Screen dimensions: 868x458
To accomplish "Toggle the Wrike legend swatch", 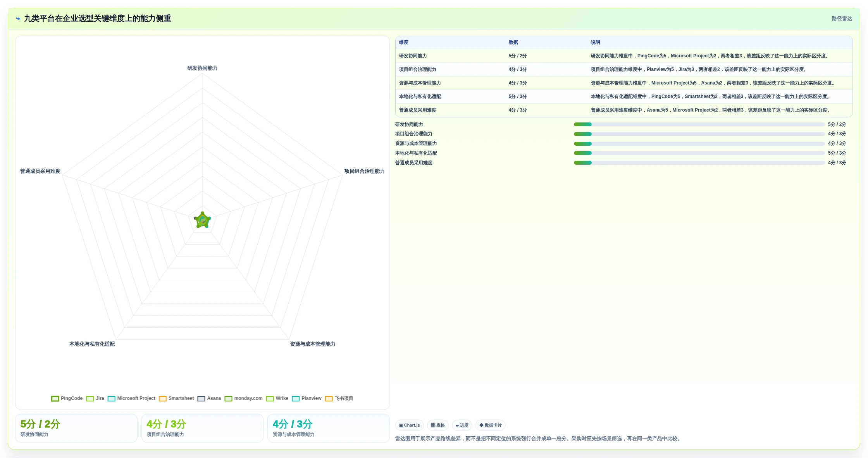I will 270,398.
